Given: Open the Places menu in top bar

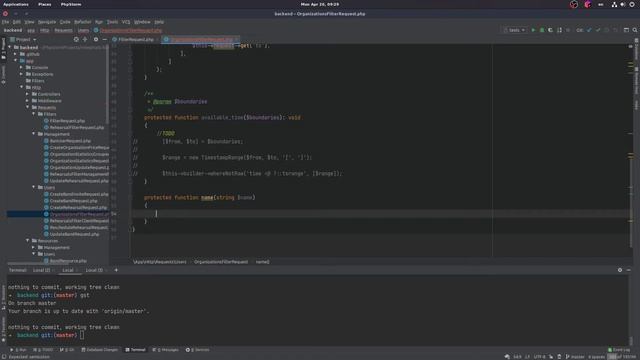Looking at the screenshot, I should (44, 4).
